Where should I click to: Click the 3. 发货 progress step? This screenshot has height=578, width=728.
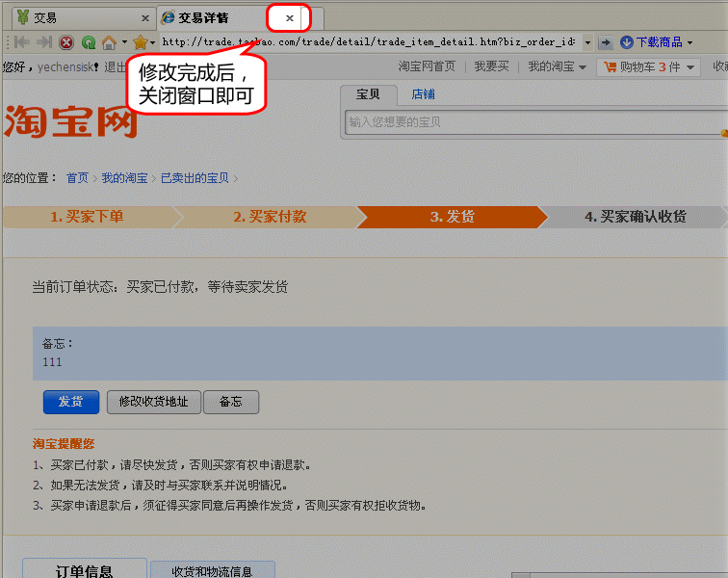(453, 217)
